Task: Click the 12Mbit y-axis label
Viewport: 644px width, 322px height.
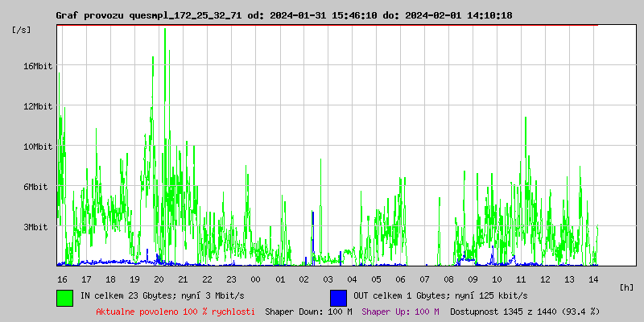Action: [x=38, y=106]
